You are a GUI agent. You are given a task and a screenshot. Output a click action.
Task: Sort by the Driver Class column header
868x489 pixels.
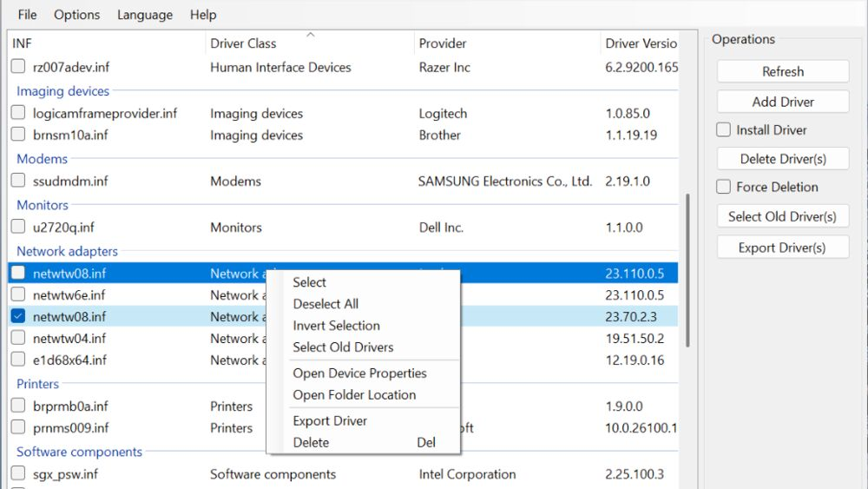(310, 43)
